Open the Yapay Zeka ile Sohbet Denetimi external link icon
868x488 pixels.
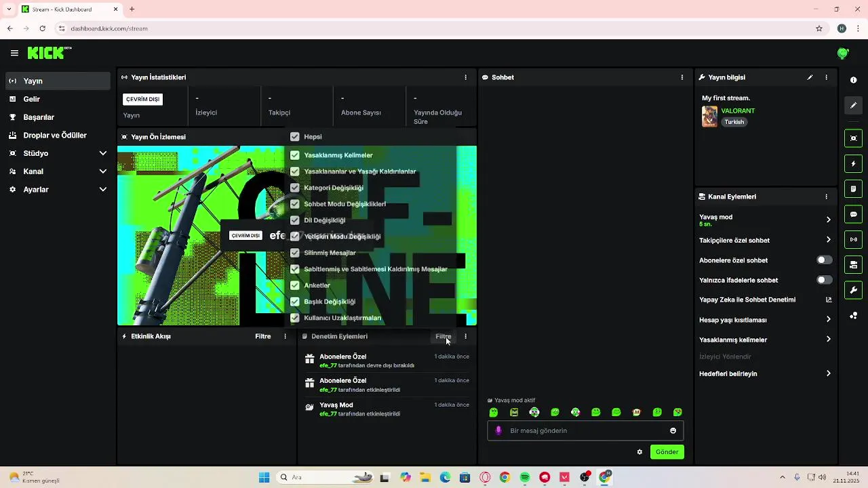pos(828,300)
